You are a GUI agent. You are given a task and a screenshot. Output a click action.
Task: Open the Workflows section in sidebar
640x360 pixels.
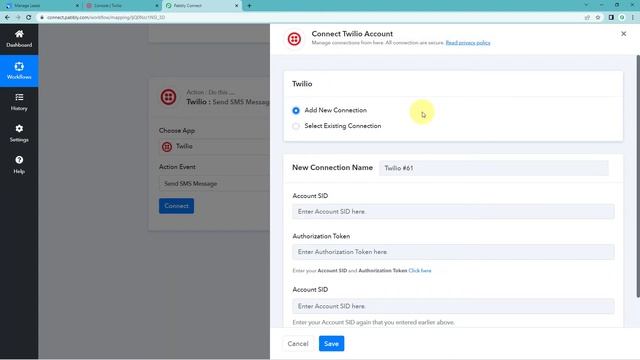point(19,71)
